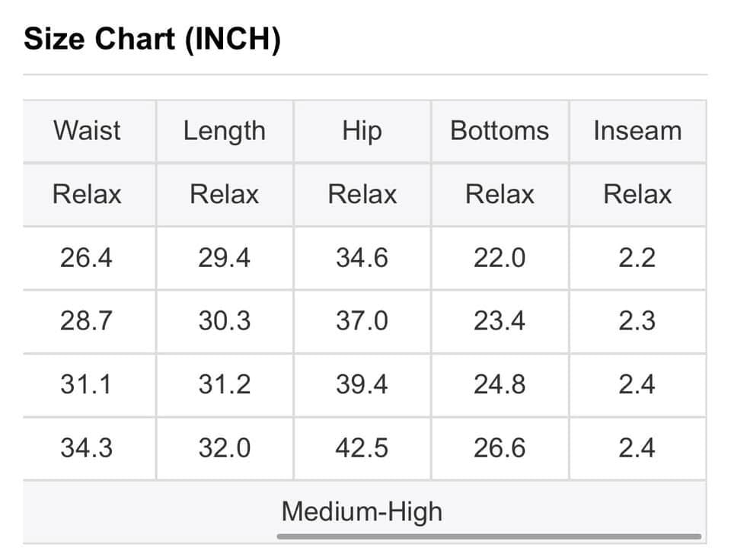Click the waist value 34.3
Viewport: 731px width, 560px height.
(x=86, y=447)
